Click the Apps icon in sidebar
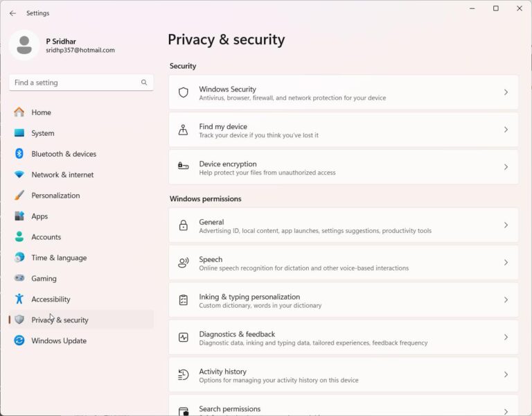The height and width of the screenshot is (416, 532). click(19, 216)
